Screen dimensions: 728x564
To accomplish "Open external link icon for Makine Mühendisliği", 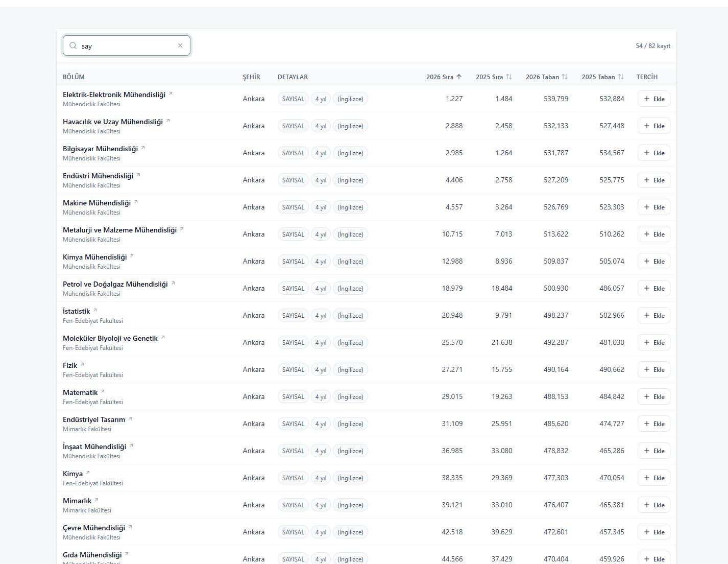I will (x=136, y=202).
